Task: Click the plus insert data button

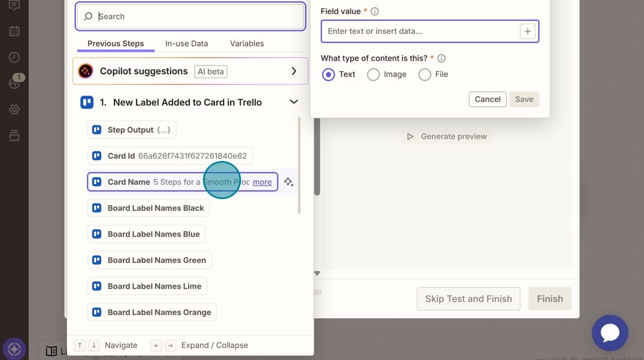Action: [528, 31]
